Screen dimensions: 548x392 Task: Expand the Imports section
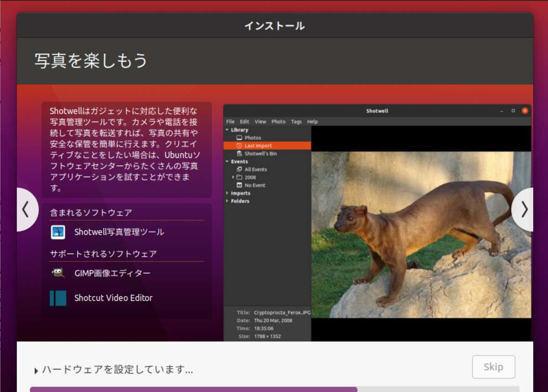tap(227, 193)
